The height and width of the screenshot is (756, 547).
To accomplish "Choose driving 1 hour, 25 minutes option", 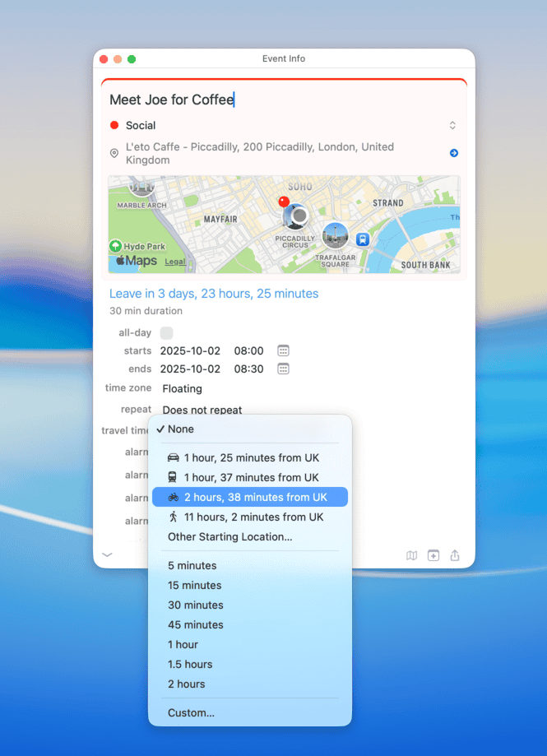I will [250, 457].
